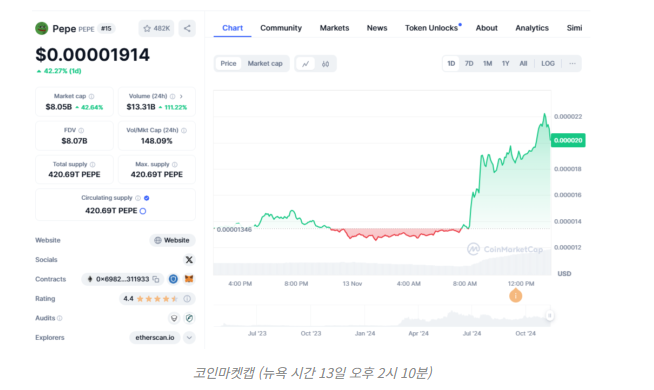This screenshot has height=390, width=654.
Task: Click the Market cap info icon
Action: 91,96
